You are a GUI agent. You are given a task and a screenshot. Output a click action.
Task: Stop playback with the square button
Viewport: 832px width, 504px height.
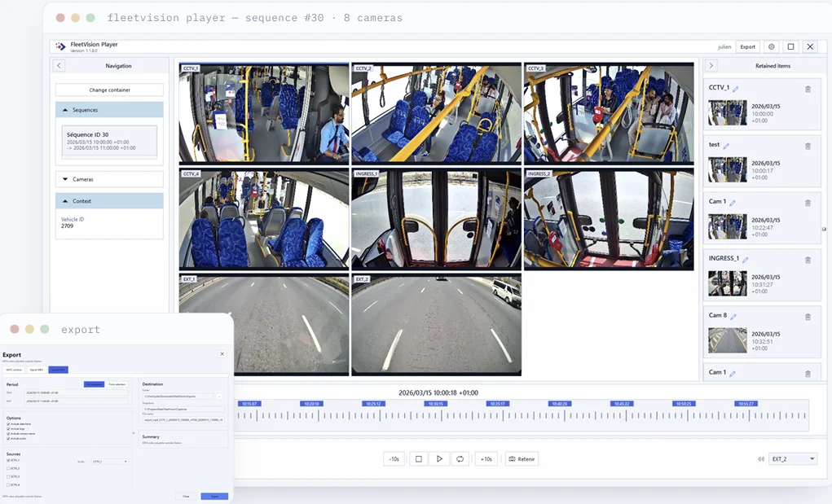(x=419, y=459)
